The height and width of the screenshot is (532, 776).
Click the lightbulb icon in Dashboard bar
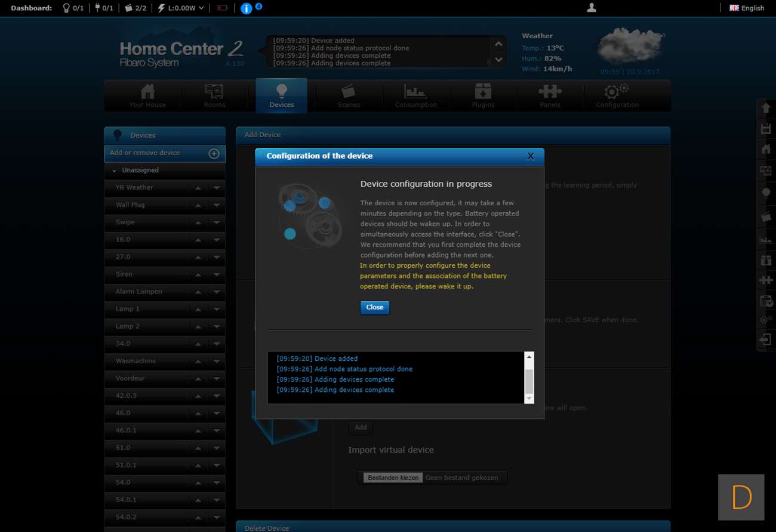(66, 8)
